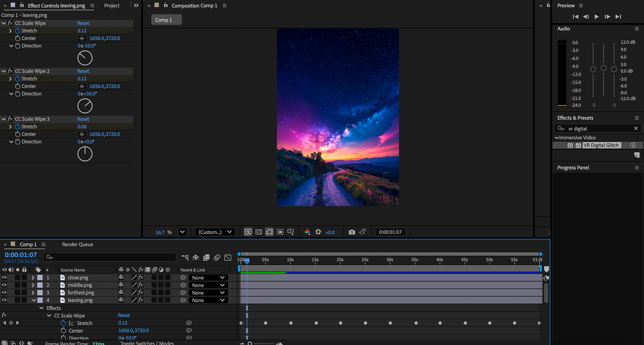Image resolution: width=644 pixels, height=345 pixels.
Task: Click Center stopwatch under CC Scale Wipe 2
Action: point(18,86)
